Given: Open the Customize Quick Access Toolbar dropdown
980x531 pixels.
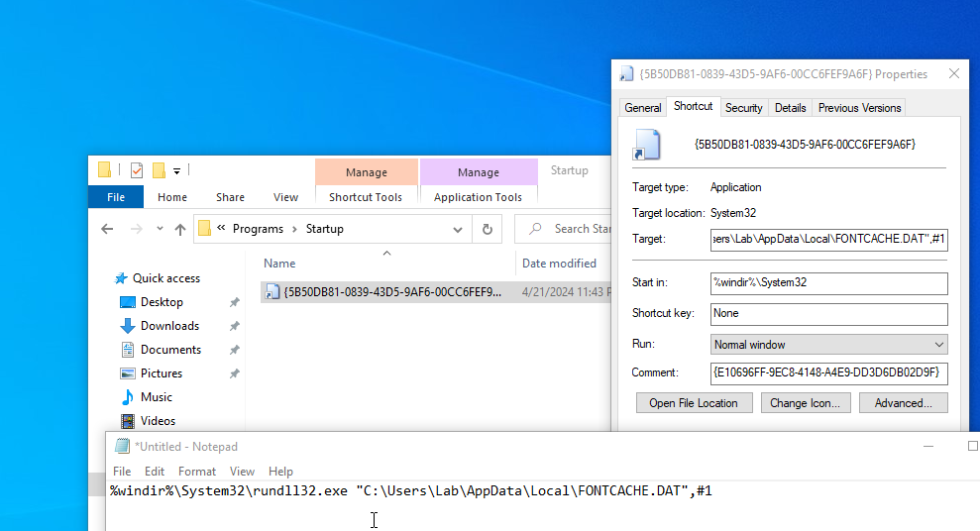Looking at the screenshot, I should 177,170.
